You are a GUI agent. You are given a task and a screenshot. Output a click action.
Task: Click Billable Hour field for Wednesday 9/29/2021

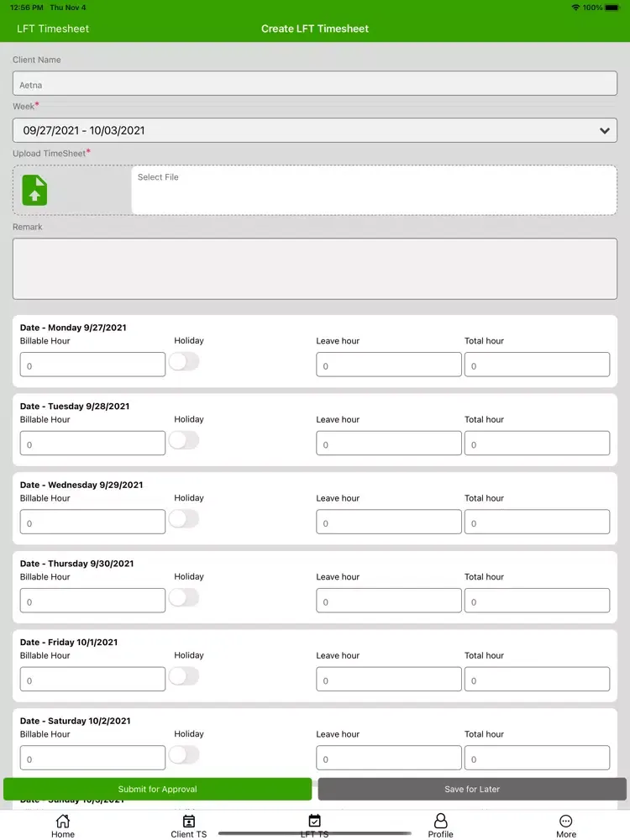(92, 522)
